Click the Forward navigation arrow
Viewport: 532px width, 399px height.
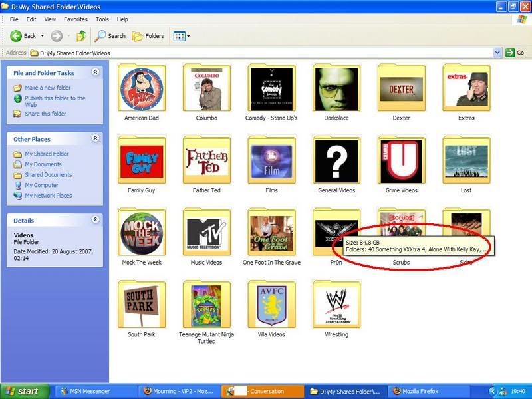click(x=57, y=36)
